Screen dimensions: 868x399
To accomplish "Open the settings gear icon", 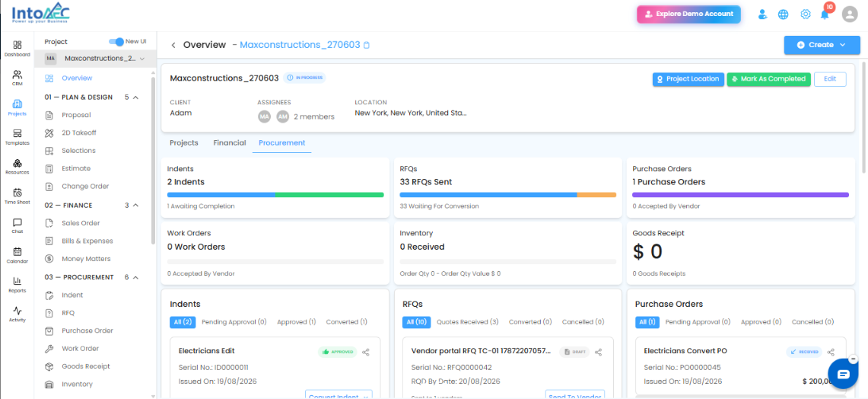I will tap(806, 14).
